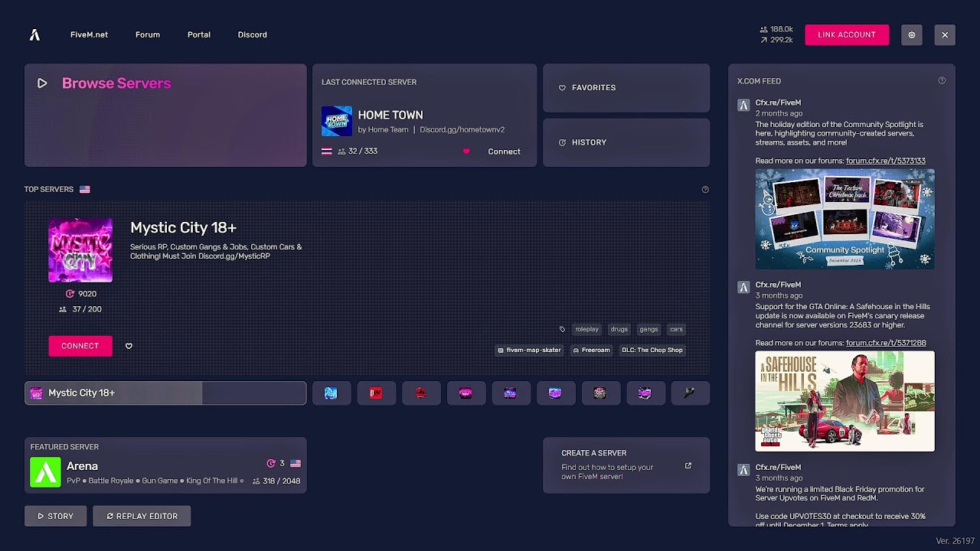Click the Mystic City 18+ server artwork
Image resolution: width=980 pixels, height=551 pixels.
pos(80,250)
